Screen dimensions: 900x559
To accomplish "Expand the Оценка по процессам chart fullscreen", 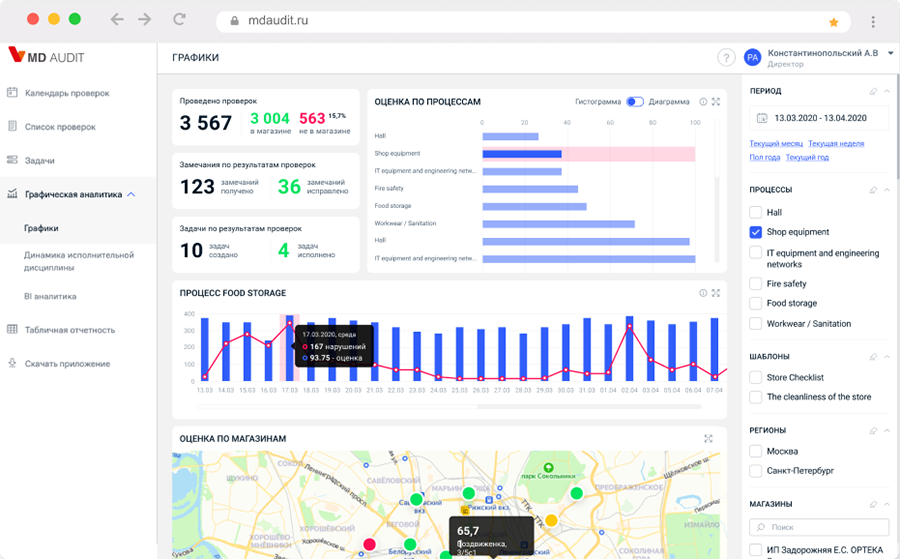I will tap(716, 102).
